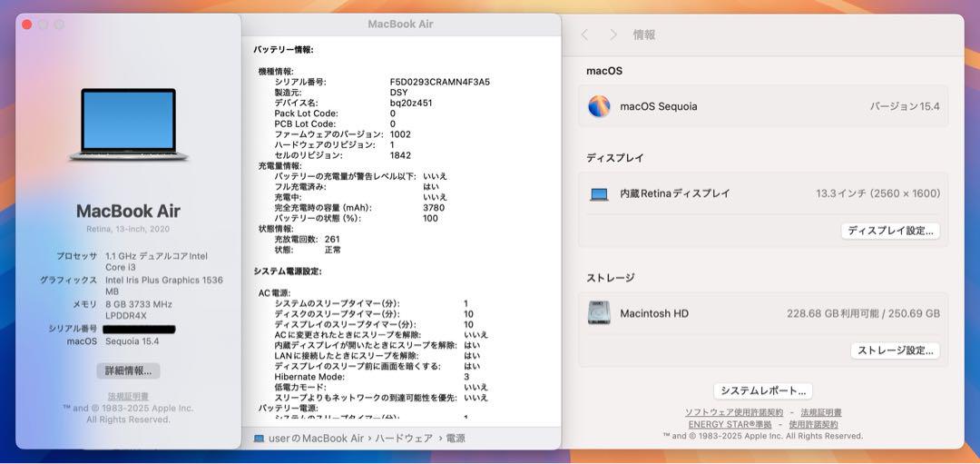This screenshot has width=980, height=464.
Task: Click the MacBook Air laptop image
Action: [128, 124]
